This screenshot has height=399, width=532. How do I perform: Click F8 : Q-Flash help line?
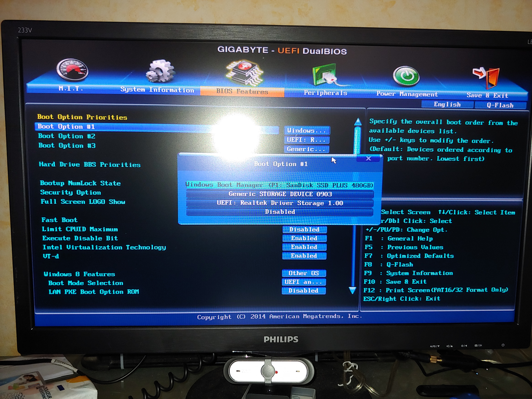(x=388, y=264)
